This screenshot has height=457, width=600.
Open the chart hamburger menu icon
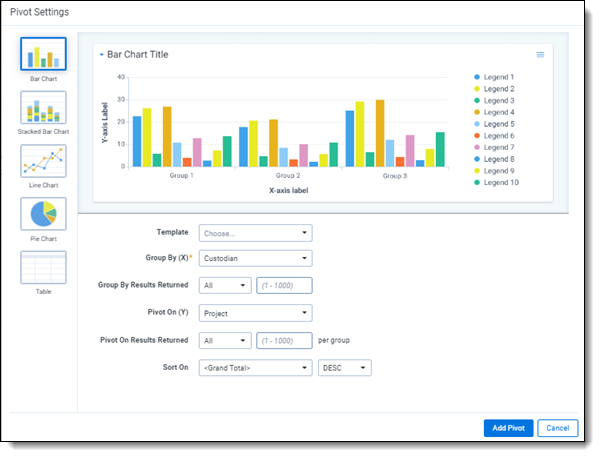coord(540,55)
